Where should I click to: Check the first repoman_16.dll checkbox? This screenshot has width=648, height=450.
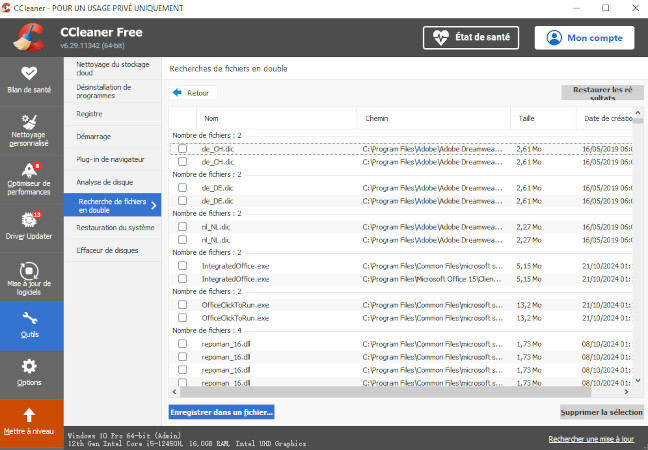(x=182, y=344)
